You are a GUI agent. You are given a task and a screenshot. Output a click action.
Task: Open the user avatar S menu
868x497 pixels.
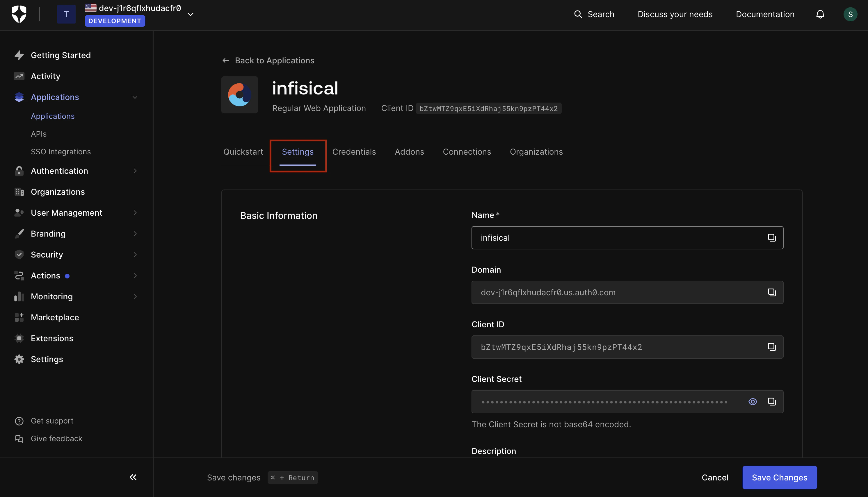click(x=850, y=14)
